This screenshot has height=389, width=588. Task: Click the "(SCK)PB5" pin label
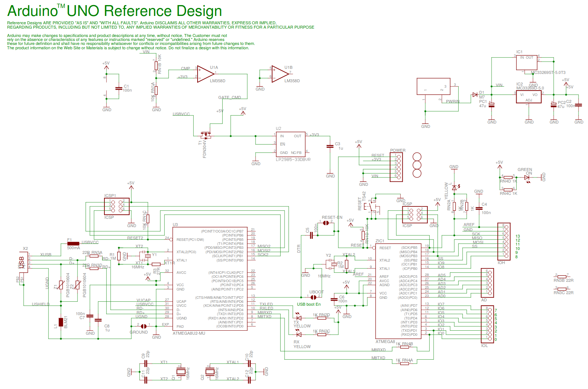click(x=409, y=248)
